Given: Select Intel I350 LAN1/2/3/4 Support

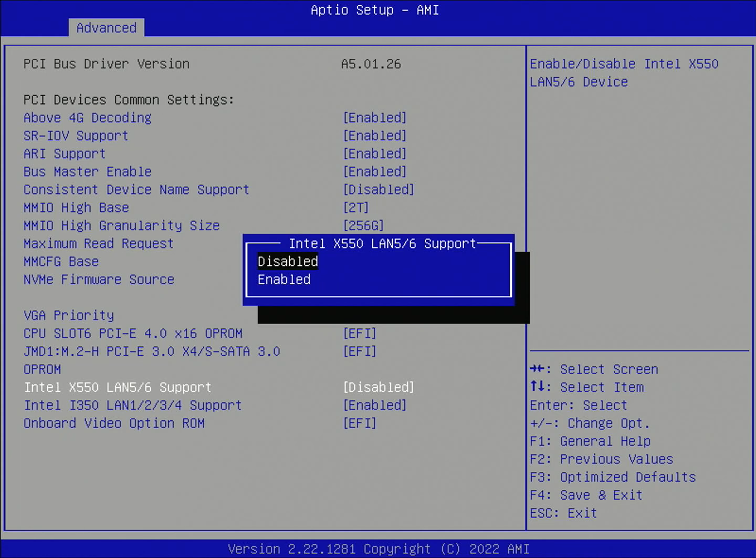Looking at the screenshot, I should point(133,405).
